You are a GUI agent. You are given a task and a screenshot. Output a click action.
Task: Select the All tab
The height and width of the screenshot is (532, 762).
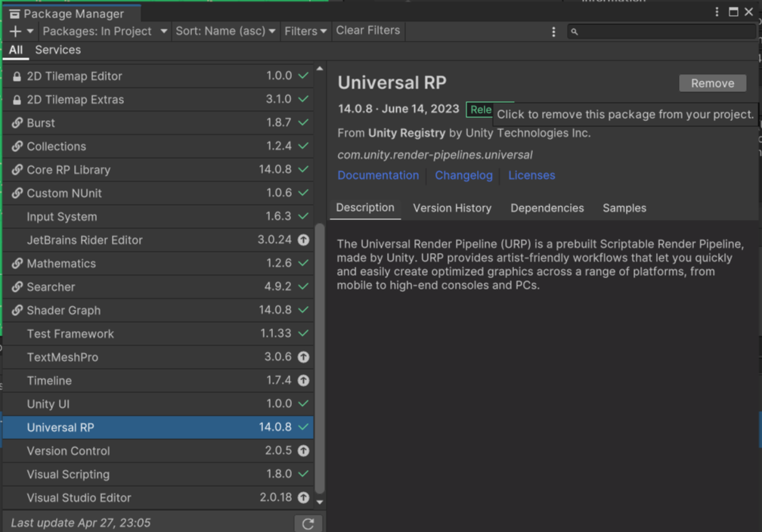[16, 50]
